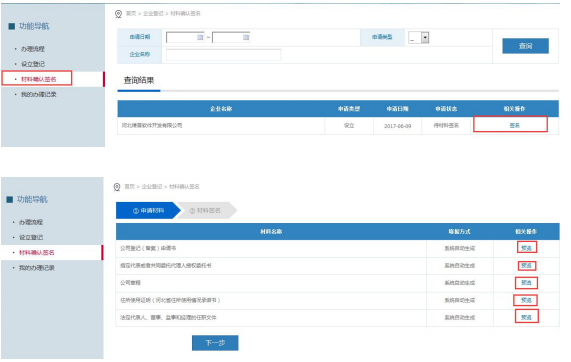Click 企业登记 breadcrumb on the materials page
The height and width of the screenshot is (362, 571).
tap(152, 186)
